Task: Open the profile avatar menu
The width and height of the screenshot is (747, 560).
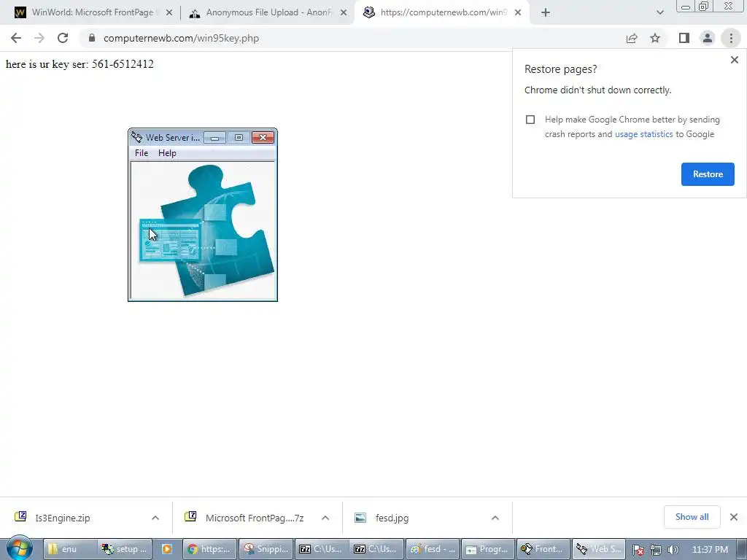Action: coord(708,38)
